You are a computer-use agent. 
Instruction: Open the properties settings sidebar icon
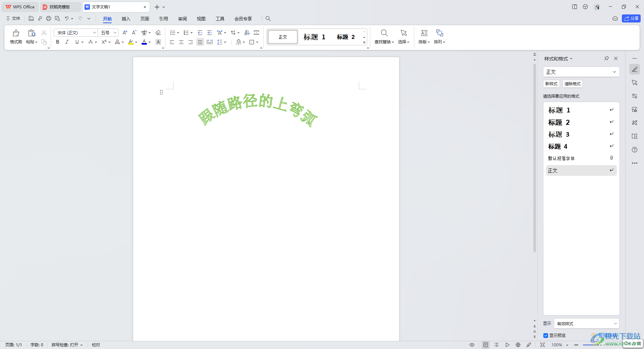pos(635,96)
